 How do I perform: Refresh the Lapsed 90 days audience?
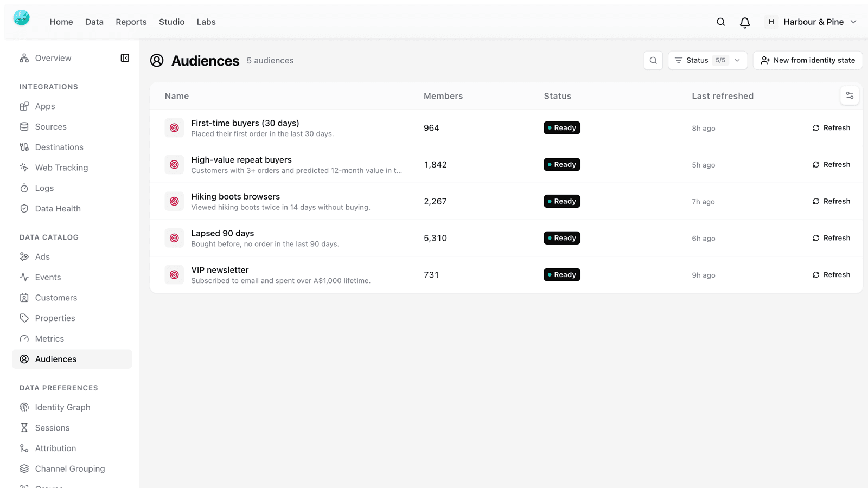coord(831,238)
